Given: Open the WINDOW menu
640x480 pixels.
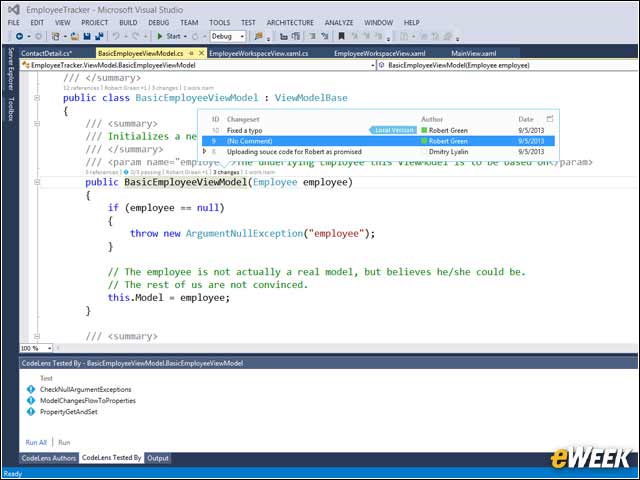Looking at the screenshot, I should click(378, 22).
